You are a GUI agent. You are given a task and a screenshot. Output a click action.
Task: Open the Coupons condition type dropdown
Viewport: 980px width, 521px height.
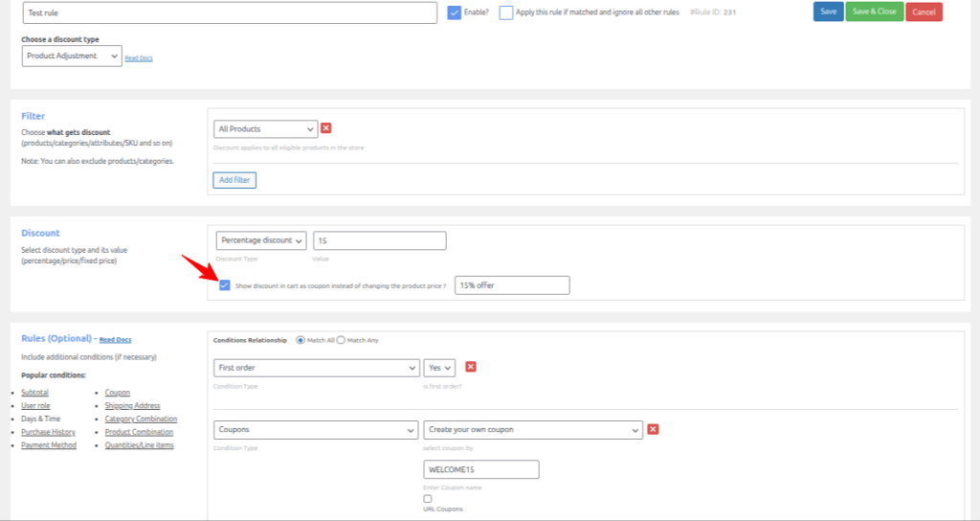coord(317,430)
